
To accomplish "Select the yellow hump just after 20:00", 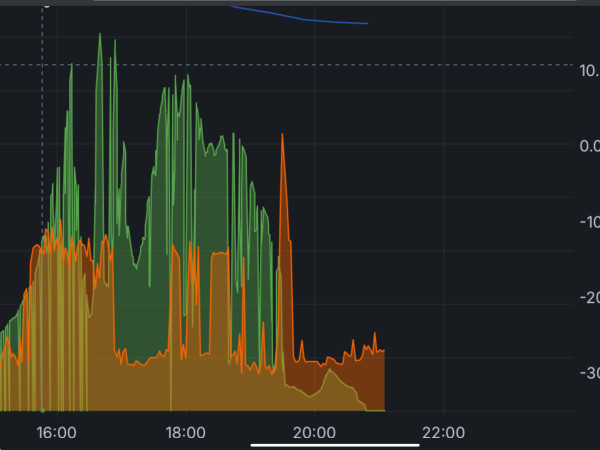I will pyautogui.click(x=329, y=373).
